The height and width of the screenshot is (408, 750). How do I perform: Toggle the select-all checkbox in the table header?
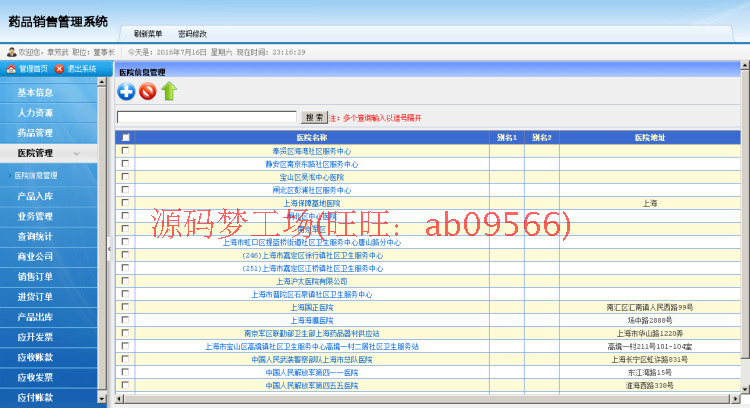click(126, 138)
